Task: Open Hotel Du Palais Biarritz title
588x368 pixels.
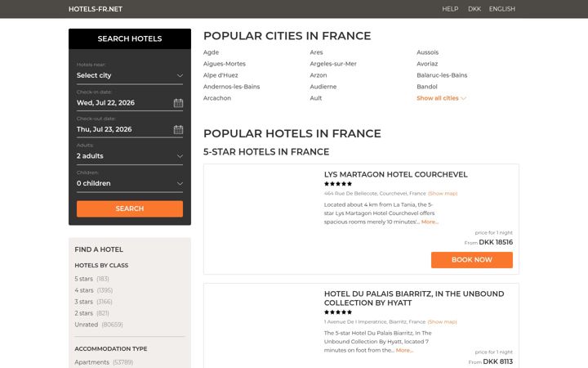Action: (x=414, y=298)
